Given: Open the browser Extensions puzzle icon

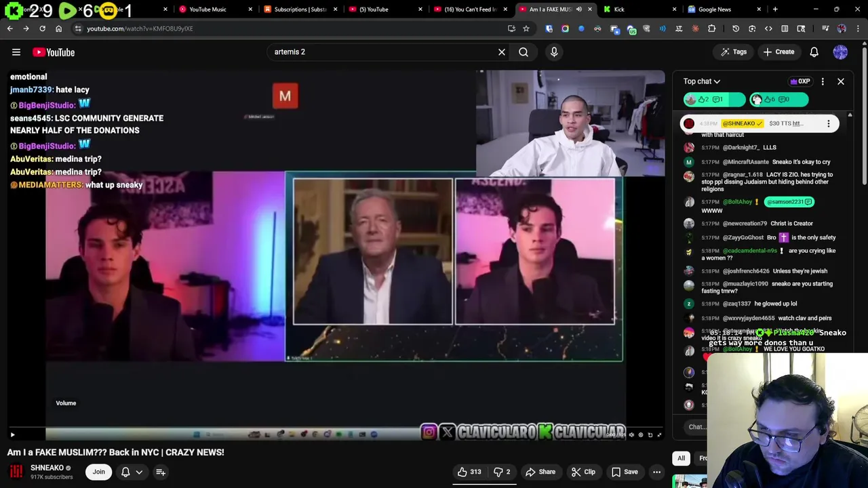Looking at the screenshot, I should 711,28.
